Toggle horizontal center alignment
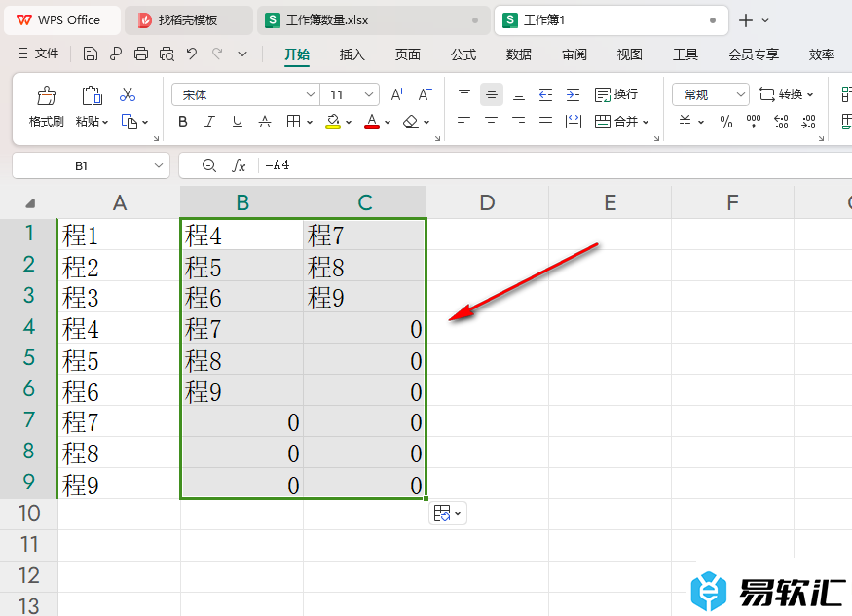The width and height of the screenshot is (852, 616). pos(491,122)
